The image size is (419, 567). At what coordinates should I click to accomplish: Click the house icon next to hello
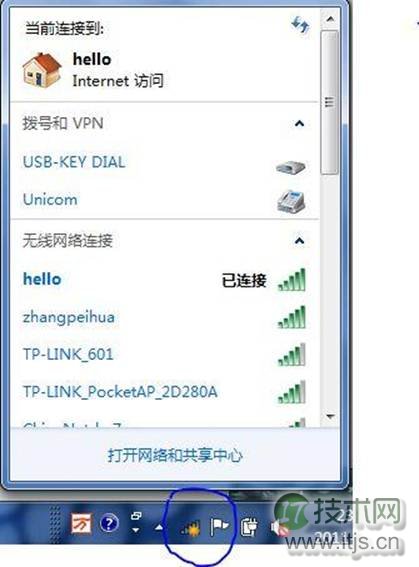tap(42, 70)
